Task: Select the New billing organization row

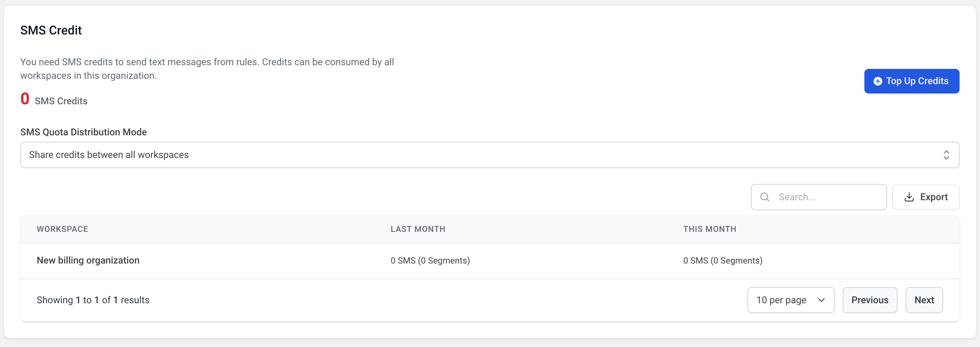Action: point(88,260)
